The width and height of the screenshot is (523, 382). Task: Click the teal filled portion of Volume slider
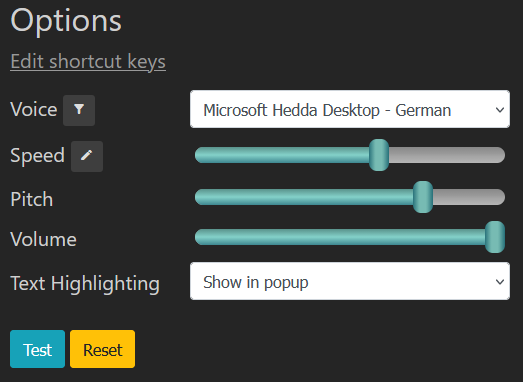pos(340,237)
